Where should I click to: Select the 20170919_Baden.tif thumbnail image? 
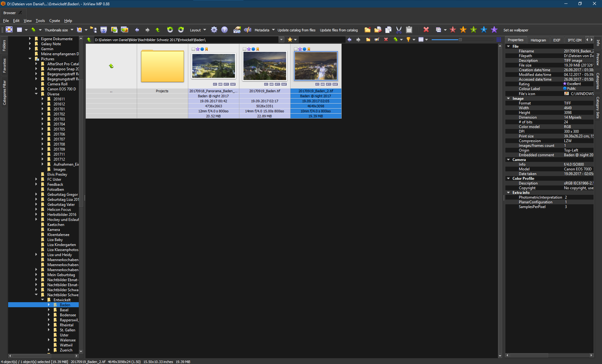pos(265,66)
